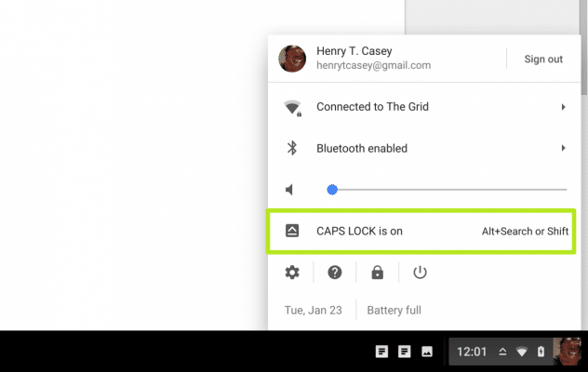Select 'Connected to The Grid' entry
Viewport: 588px width, 372px height.
(372, 107)
